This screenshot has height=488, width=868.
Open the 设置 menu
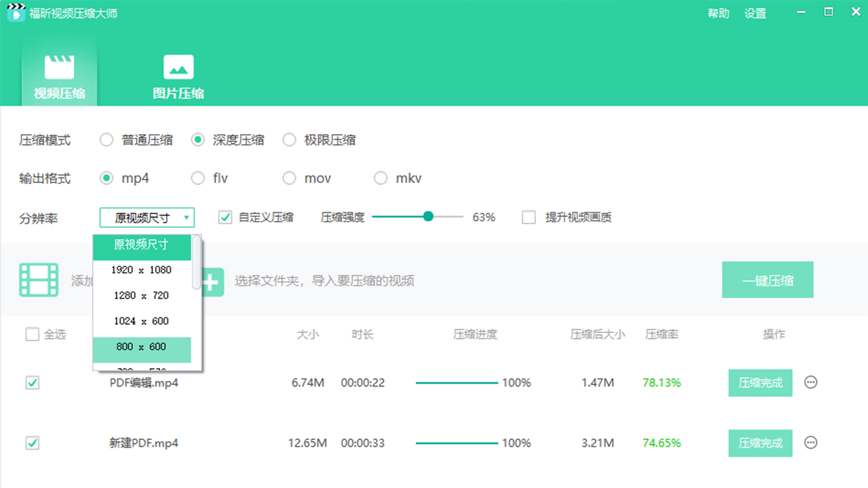[755, 14]
